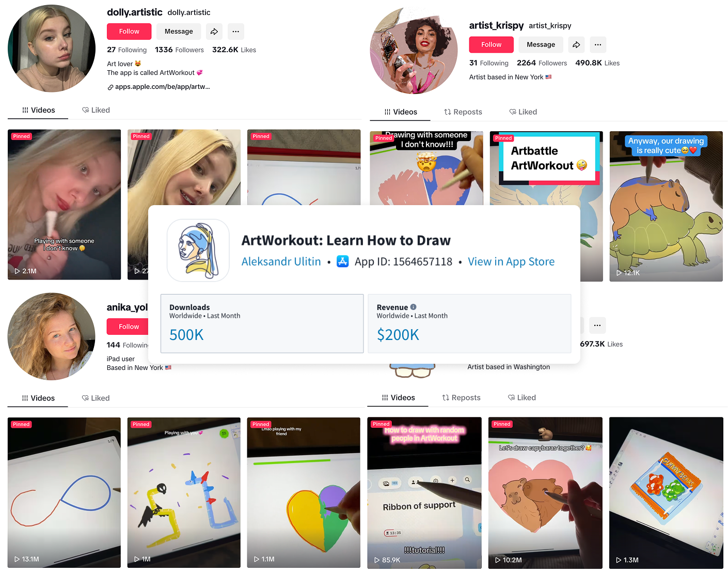Click the info icon next to Revenue
This screenshot has width=728, height=573.
point(413,307)
